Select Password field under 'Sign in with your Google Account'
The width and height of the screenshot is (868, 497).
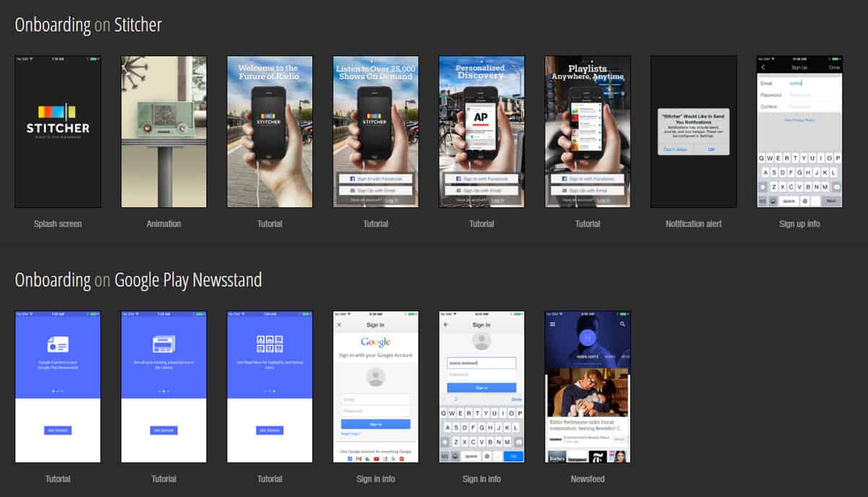tap(375, 410)
